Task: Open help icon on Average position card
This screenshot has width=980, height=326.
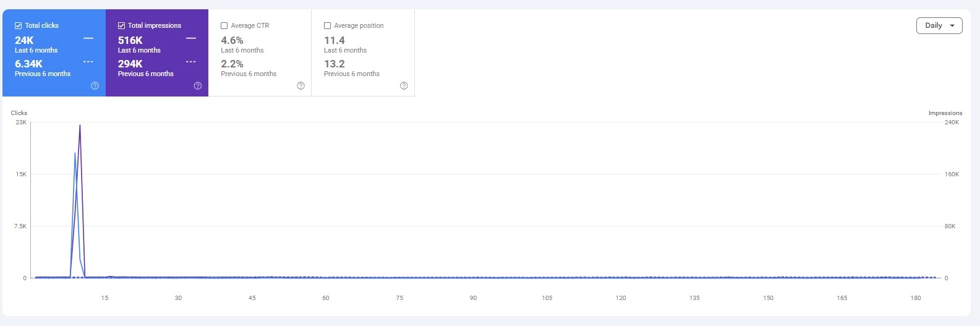Action: 404,86
